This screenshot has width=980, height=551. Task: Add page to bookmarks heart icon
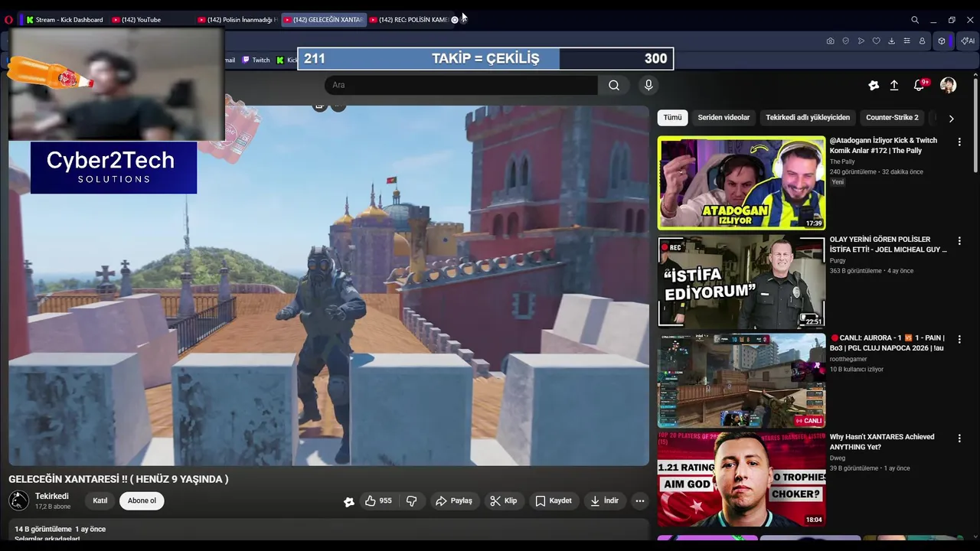point(876,41)
